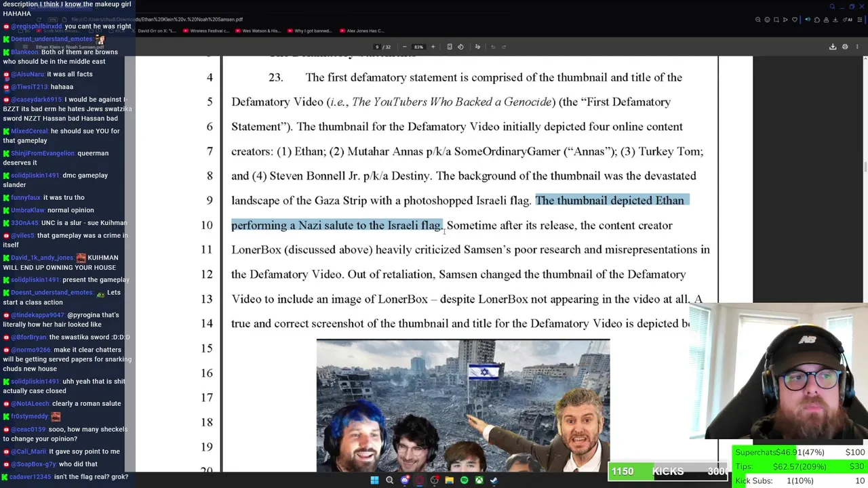The image size is (868, 488).
Task: Redo the PDF annotation
Action: 504,47
